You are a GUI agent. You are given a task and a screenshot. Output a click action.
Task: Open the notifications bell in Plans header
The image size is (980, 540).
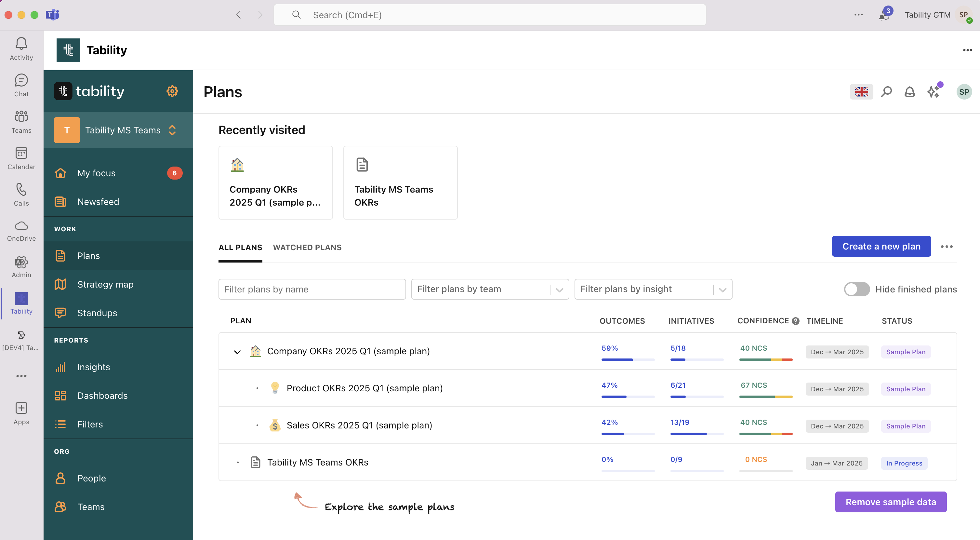[909, 92]
